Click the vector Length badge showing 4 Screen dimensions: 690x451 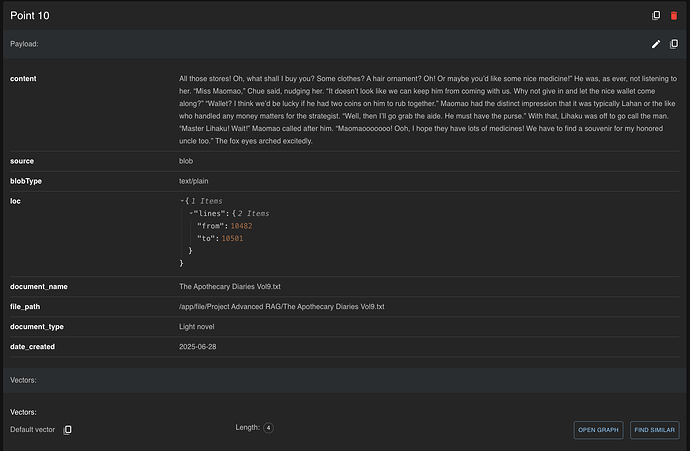[x=268, y=428]
